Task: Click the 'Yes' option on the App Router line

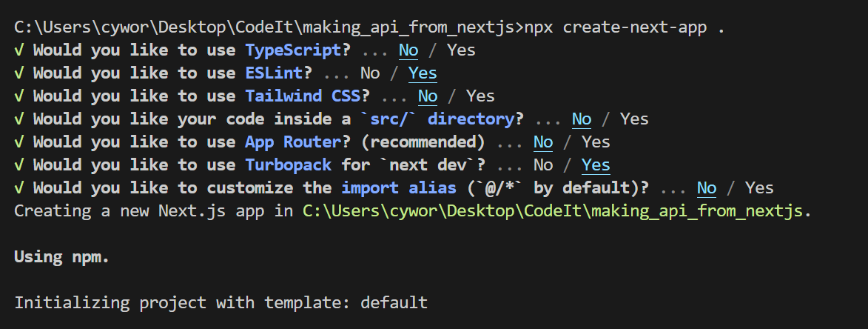Action: point(596,142)
